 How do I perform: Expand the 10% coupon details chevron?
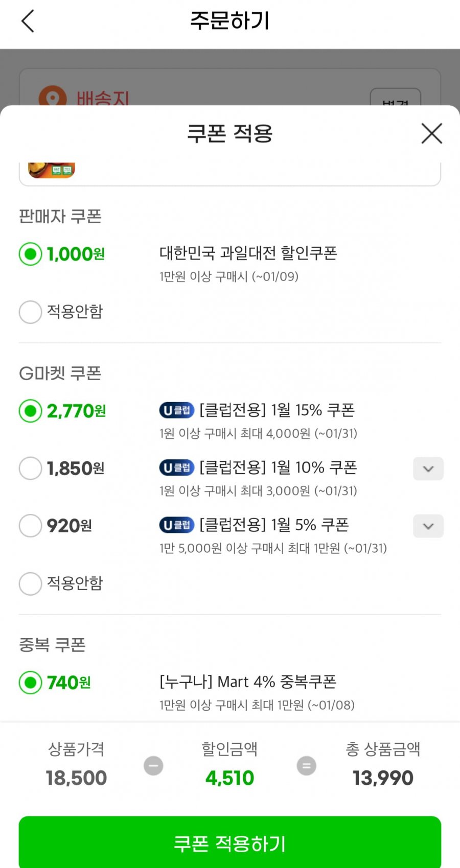428,468
